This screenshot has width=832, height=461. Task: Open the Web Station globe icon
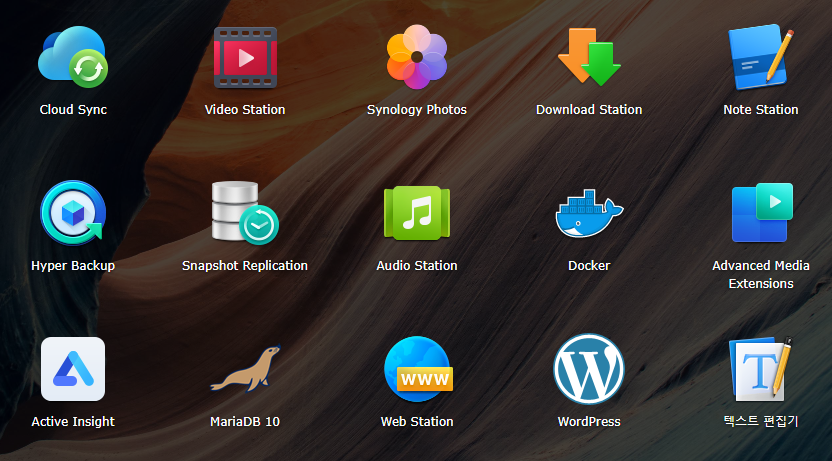tap(418, 369)
